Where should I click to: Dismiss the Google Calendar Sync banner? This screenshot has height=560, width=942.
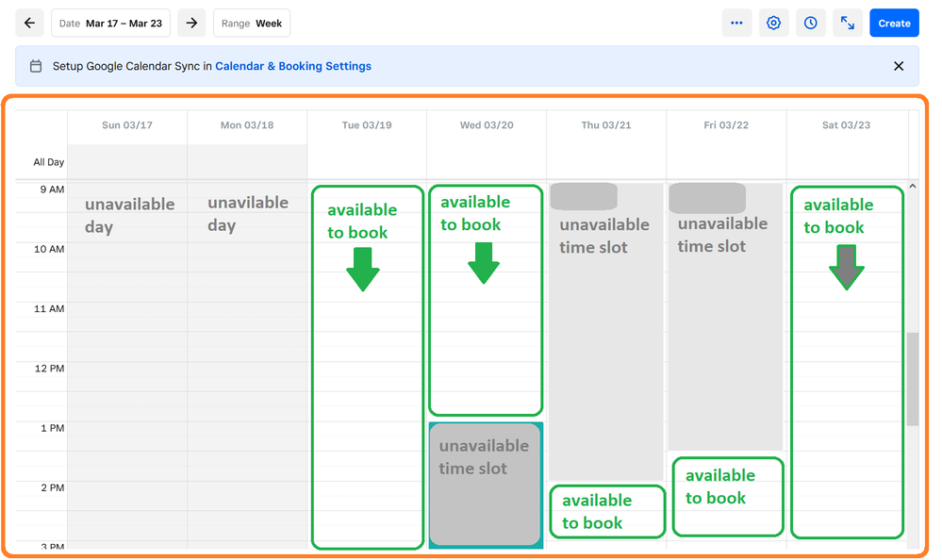pos(898,66)
